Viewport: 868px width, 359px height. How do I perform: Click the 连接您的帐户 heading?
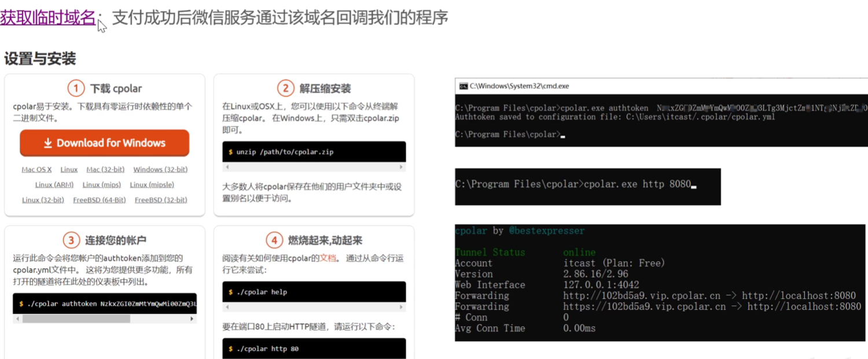116,240
